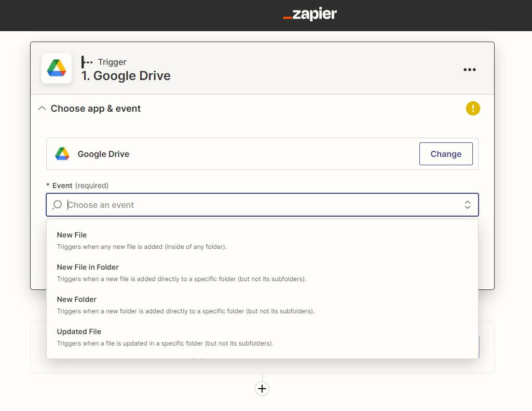Click description 'Triggers when any new file is added'

(142, 247)
